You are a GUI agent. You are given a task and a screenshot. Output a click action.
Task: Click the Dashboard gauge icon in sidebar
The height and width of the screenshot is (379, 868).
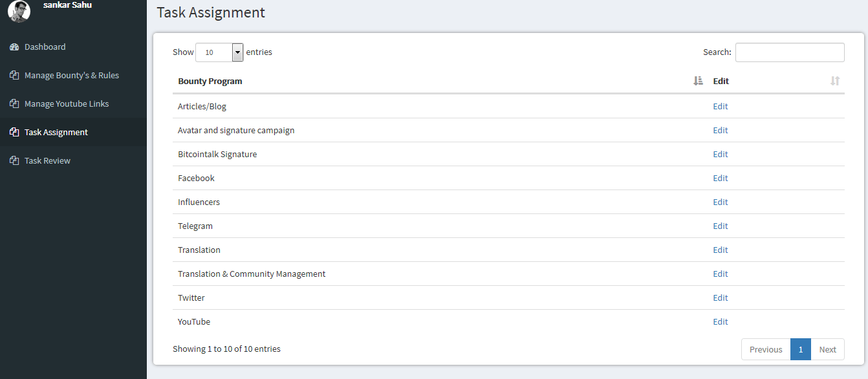point(14,47)
